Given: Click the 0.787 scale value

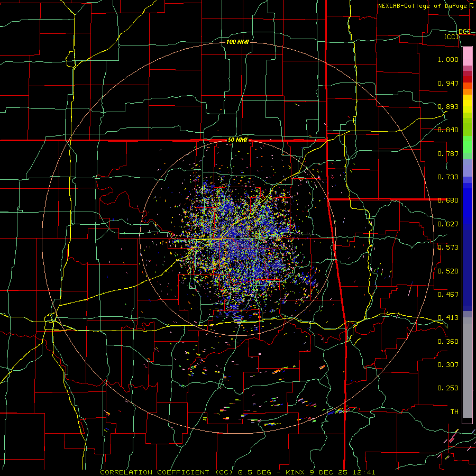Looking at the screenshot, I should click(x=448, y=153).
